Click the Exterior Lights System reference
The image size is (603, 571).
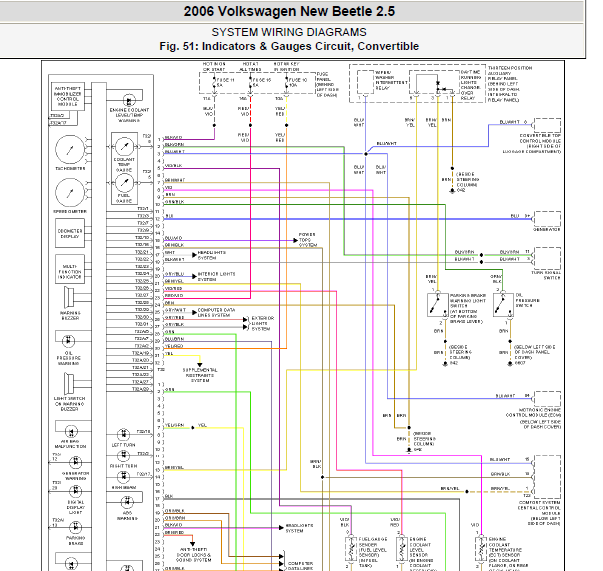263,323
